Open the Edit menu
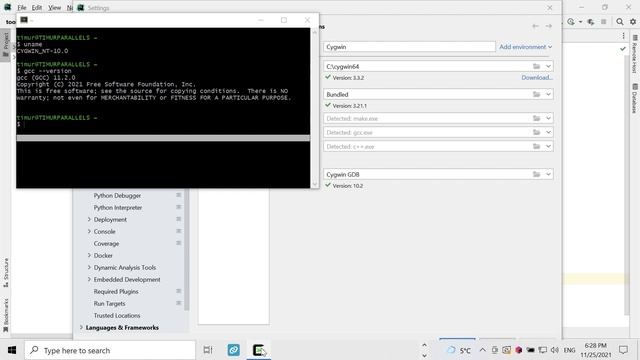 37,8
